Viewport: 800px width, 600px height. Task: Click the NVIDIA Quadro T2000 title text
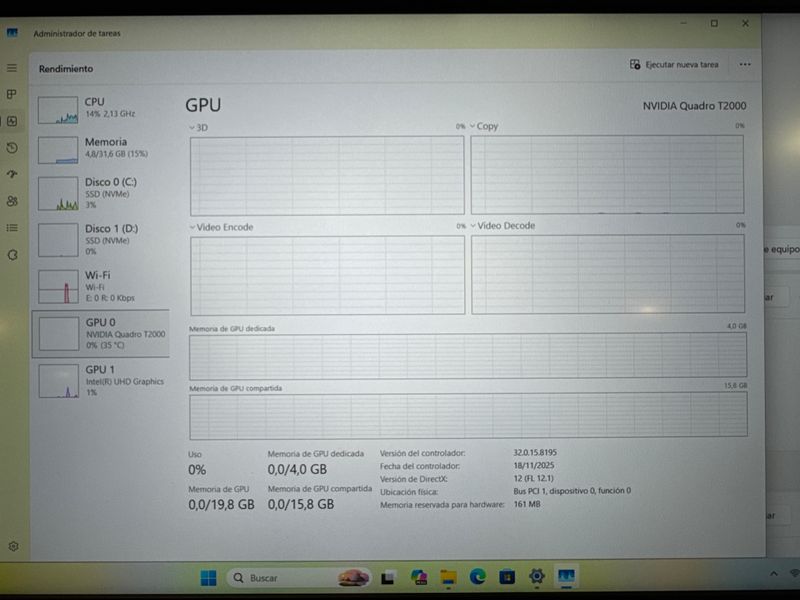pos(694,106)
